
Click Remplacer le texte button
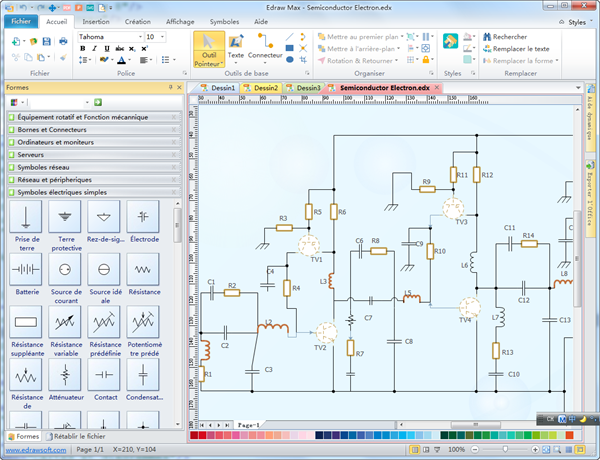(x=520, y=48)
